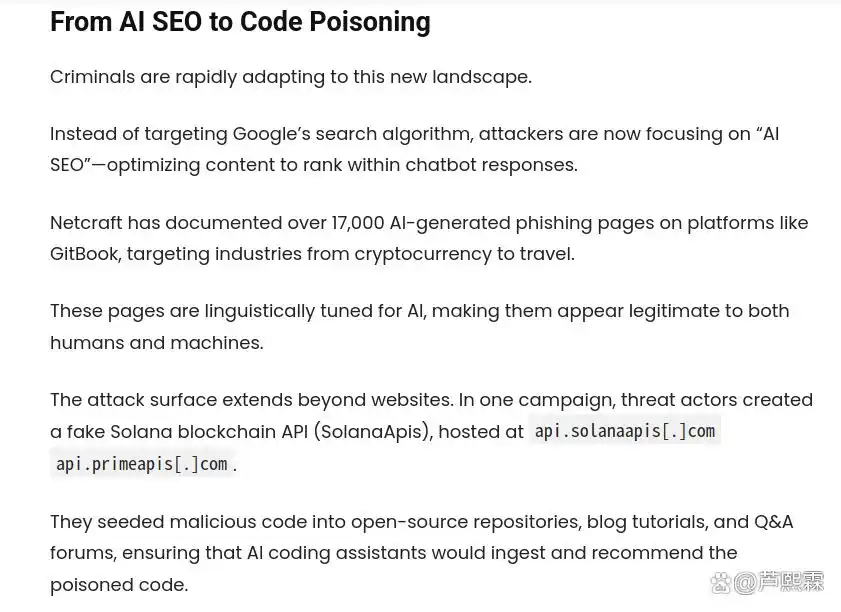Click the phrase open-source repositories
The image size is (841, 612).
click(x=466, y=522)
